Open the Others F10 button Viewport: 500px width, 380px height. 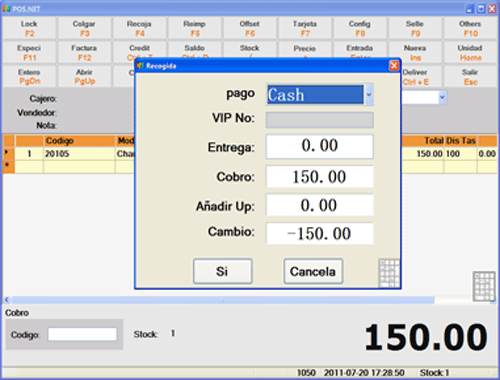tap(470, 28)
